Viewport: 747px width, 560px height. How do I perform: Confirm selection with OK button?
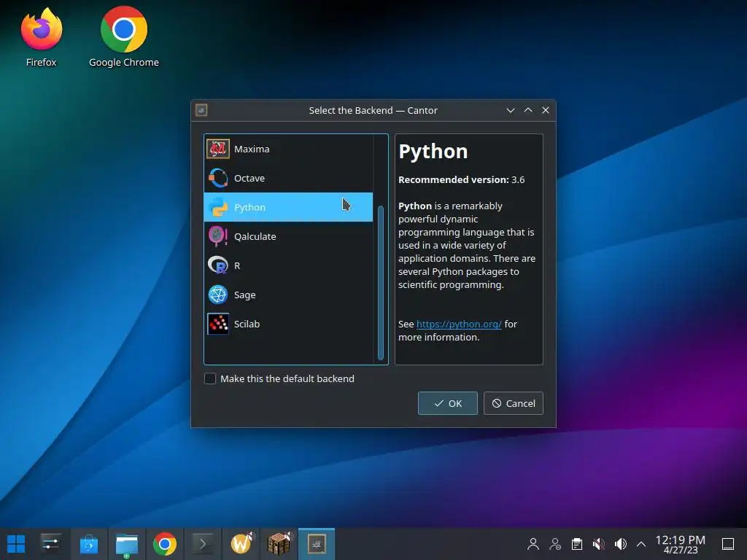click(448, 403)
